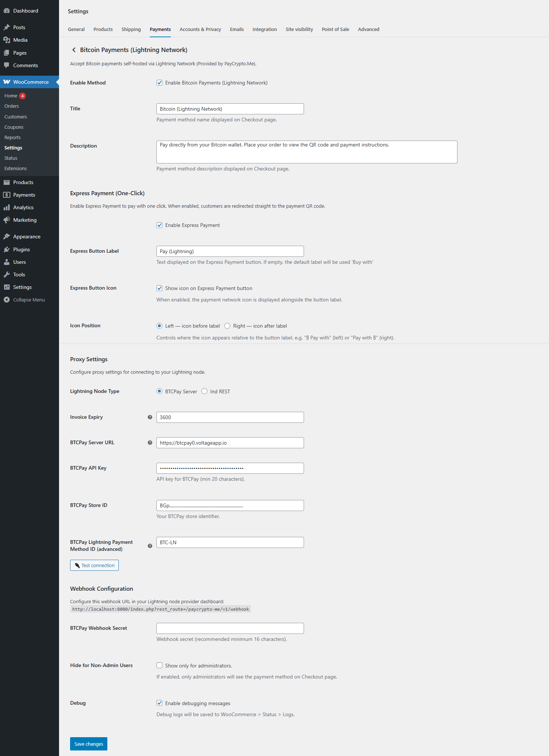The height and width of the screenshot is (756, 549).
Task: Click the Payments tab
Action: [160, 30]
